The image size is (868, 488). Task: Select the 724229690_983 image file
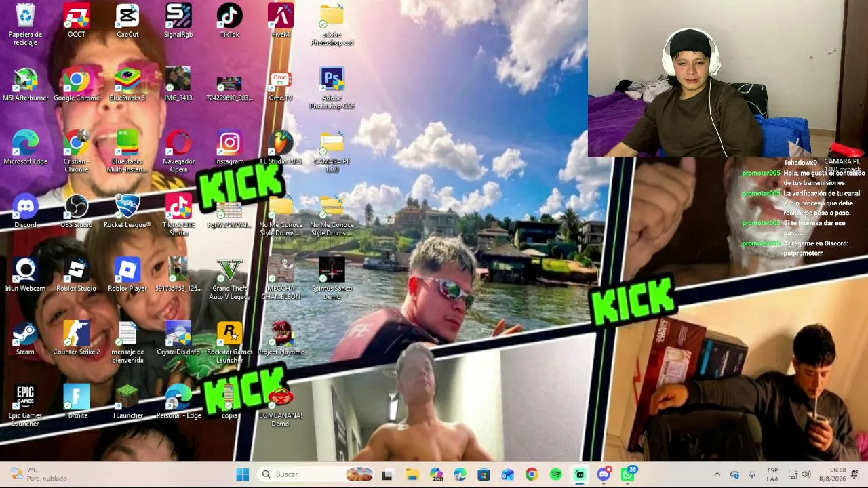229,84
